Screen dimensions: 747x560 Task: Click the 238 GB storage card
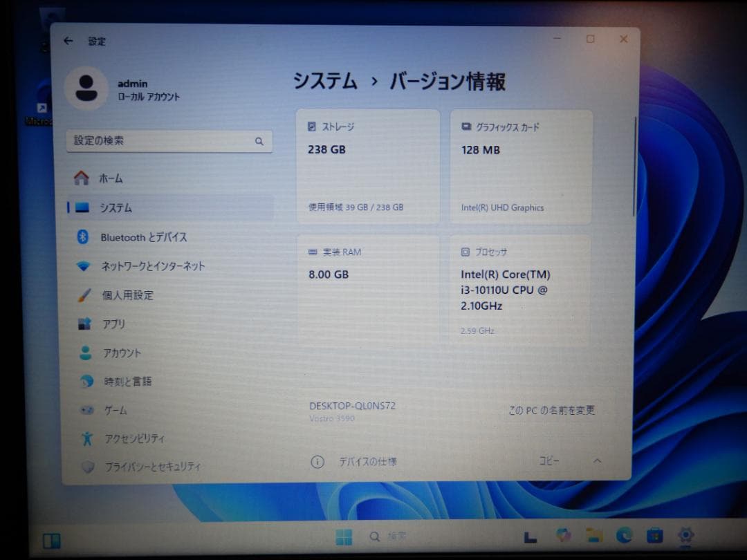(367, 167)
